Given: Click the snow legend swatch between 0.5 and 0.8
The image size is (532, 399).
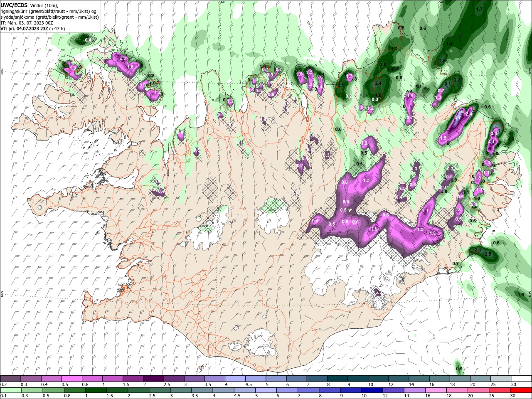Looking at the screenshot, I should click(x=71, y=379).
